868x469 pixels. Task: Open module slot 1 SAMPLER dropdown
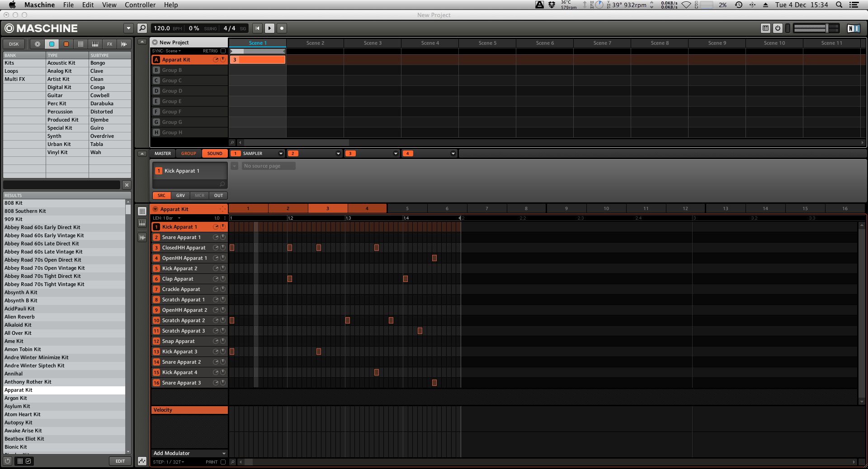(281, 154)
